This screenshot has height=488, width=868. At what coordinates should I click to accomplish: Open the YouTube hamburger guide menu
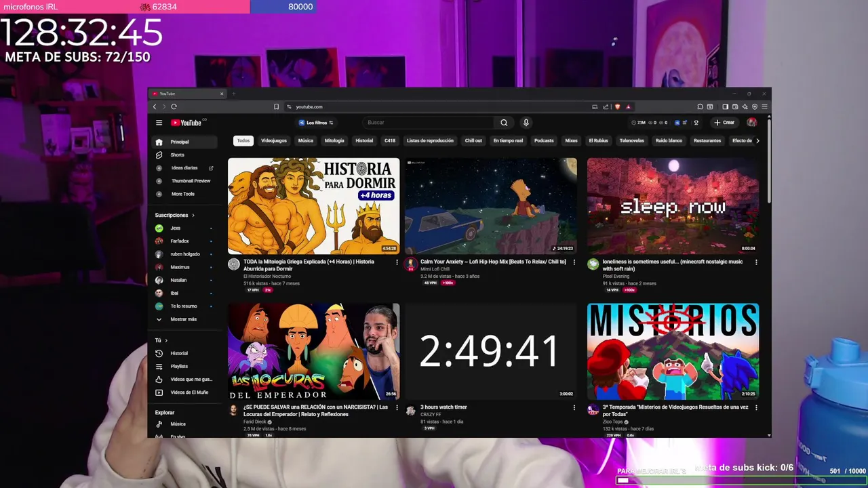(159, 123)
